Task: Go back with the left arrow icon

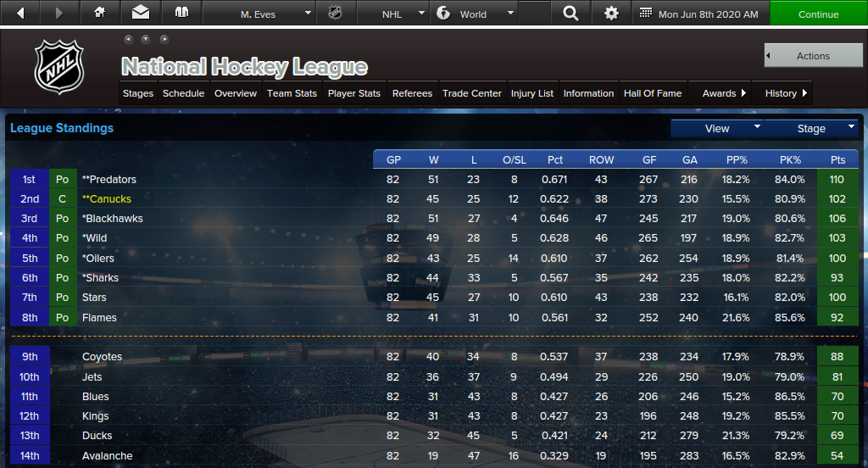Action: click(20, 13)
